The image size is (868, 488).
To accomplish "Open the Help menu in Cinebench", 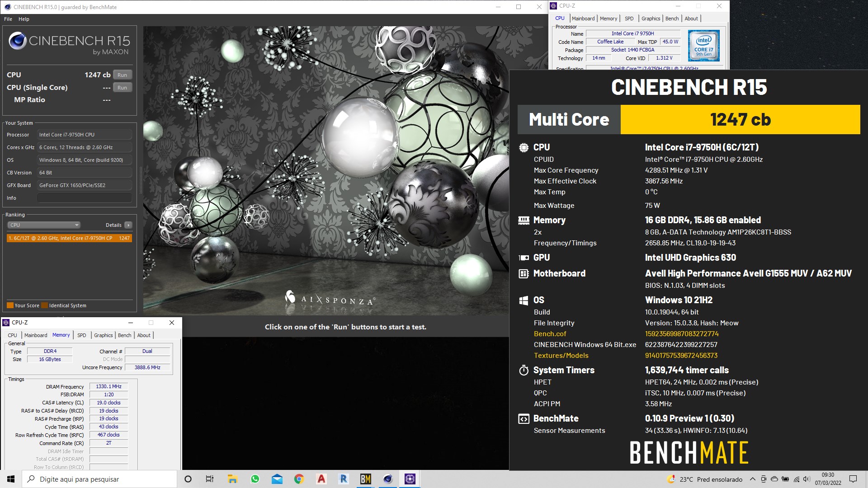I will pos(24,19).
